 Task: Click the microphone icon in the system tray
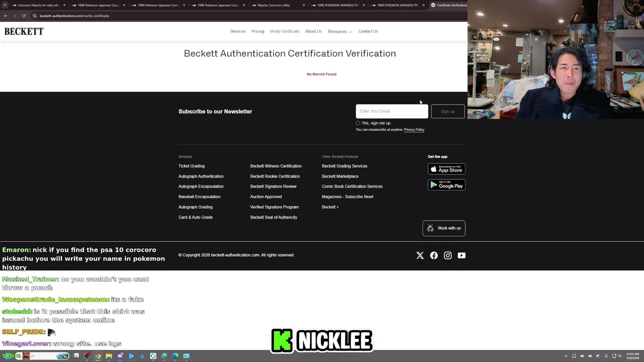[x=606, y=356]
